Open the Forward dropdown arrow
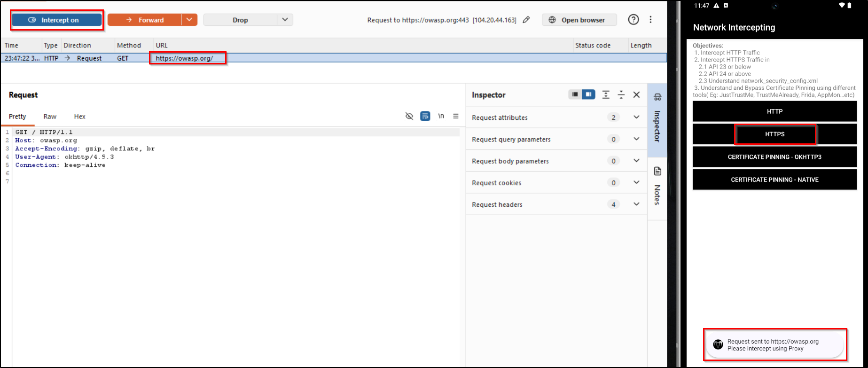This screenshot has height=368, width=868. (189, 20)
